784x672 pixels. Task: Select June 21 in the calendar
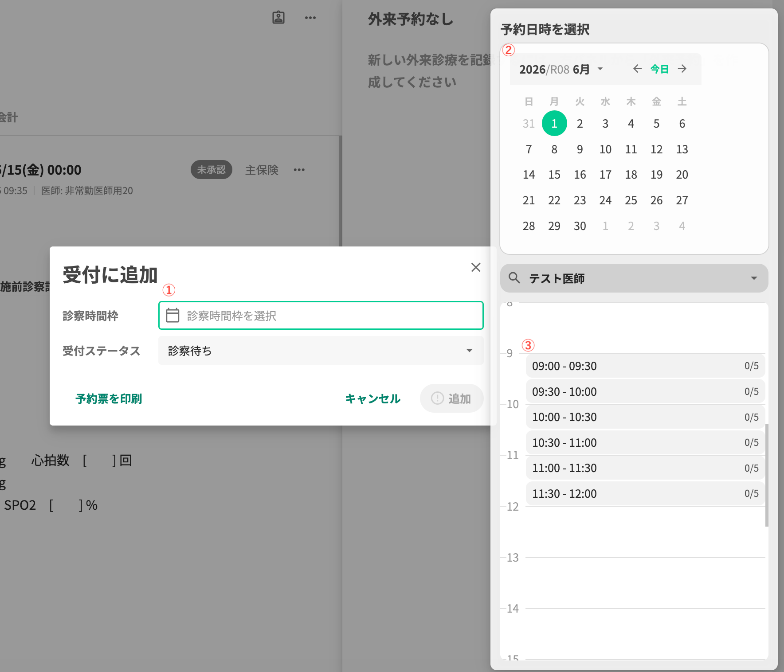pyautogui.click(x=529, y=200)
